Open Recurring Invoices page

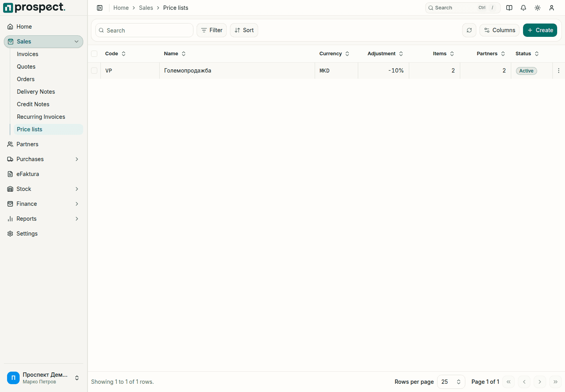pos(48,117)
